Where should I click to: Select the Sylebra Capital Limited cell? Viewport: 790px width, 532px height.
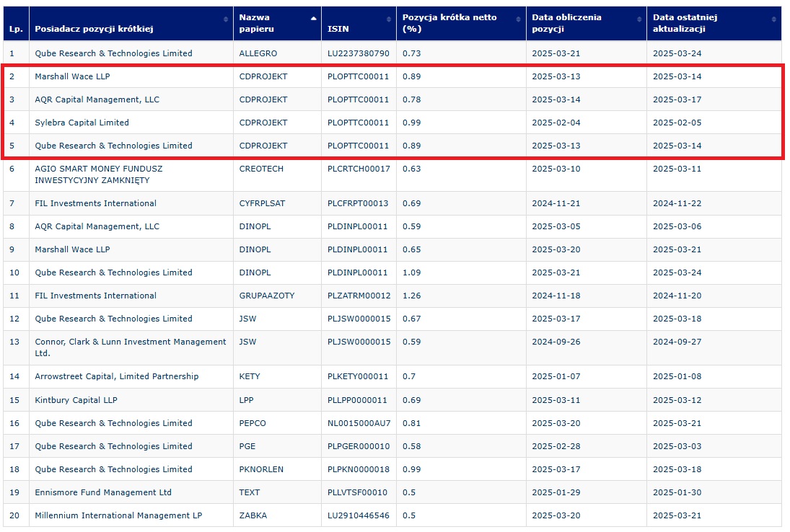click(x=82, y=123)
